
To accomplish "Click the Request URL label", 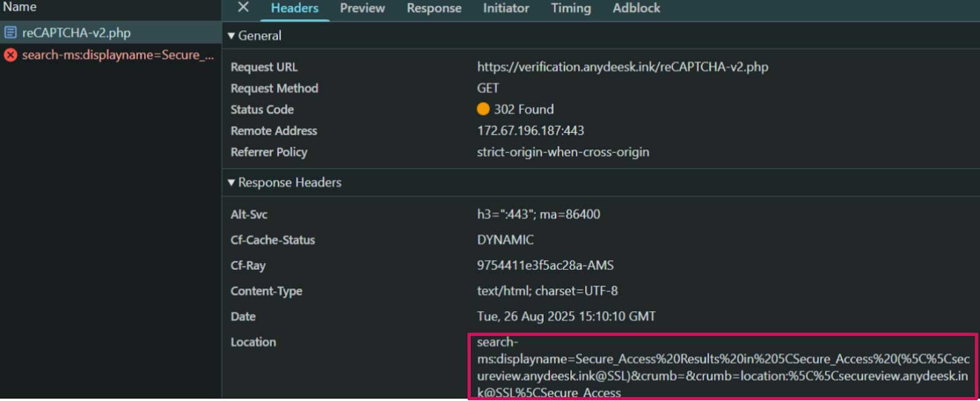I will pyautogui.click(x=264, y=67).
